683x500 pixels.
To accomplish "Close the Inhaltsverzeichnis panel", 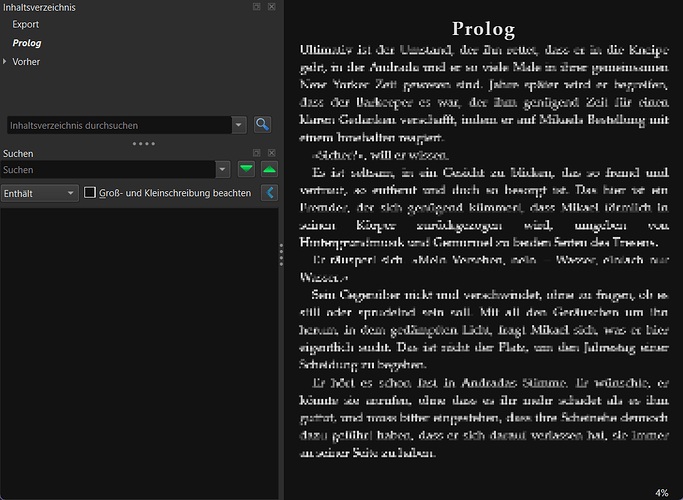I will (x=271, y=7).
